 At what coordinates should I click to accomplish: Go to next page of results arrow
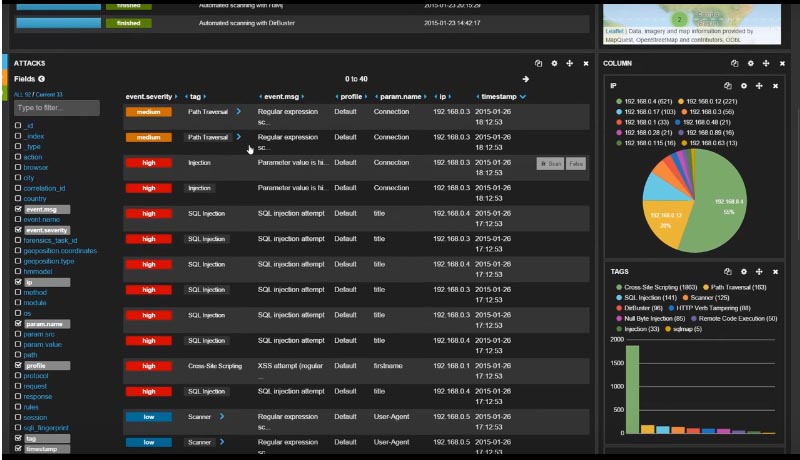[526, 79]
